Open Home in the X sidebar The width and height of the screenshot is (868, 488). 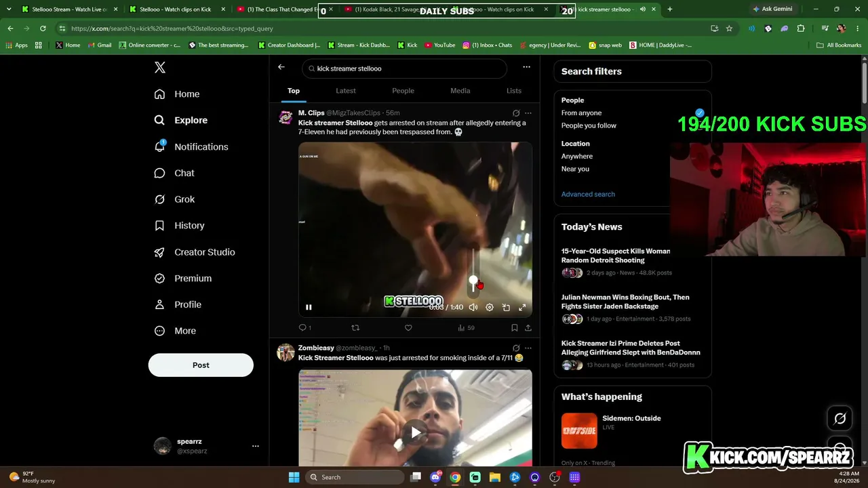pyautogui.click(x=177, y=94)
